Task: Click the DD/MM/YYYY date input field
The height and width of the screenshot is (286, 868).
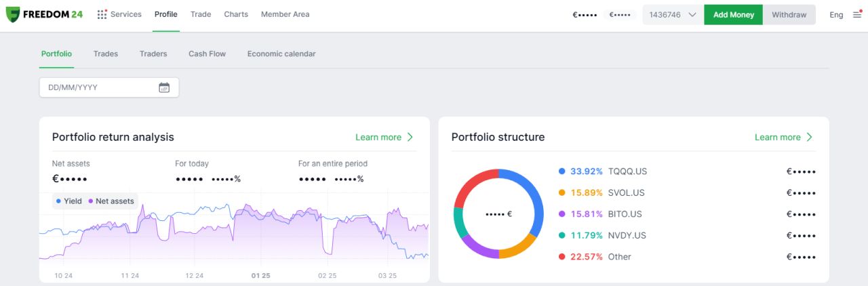Action: click(x=98, y=87)
